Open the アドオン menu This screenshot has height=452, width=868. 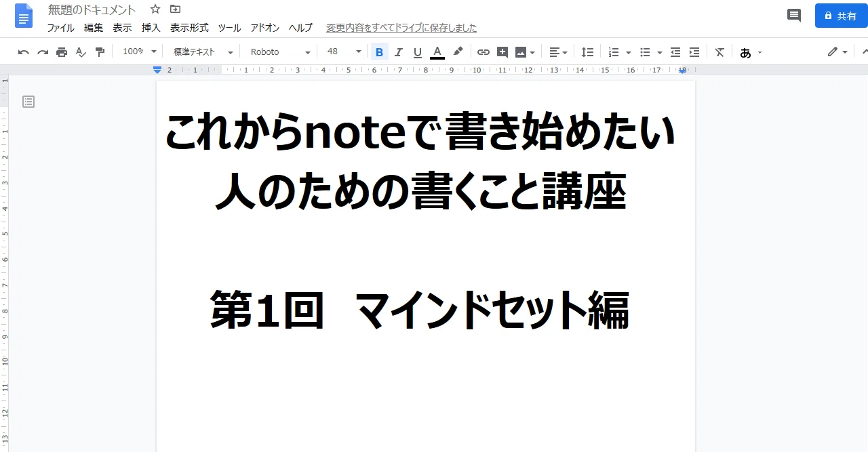[265, 28]
